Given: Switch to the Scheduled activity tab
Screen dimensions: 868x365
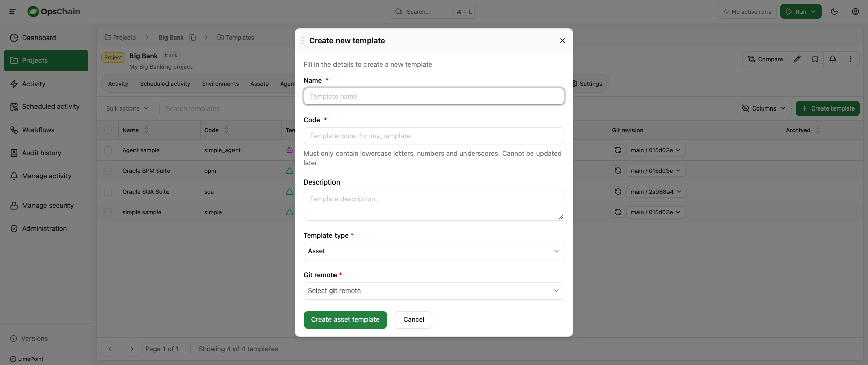Looking at the screenshot, I should click(x=165, y=84).
